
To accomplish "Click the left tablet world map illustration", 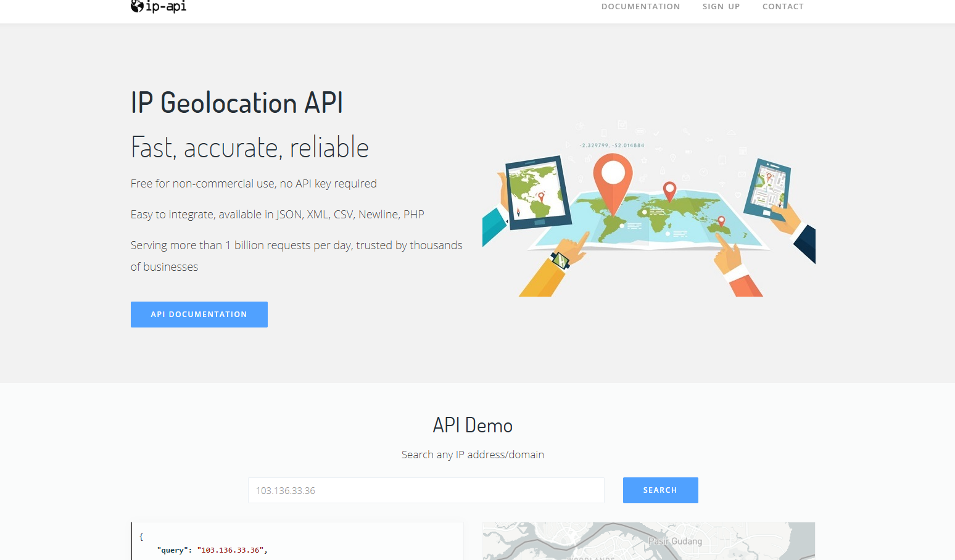I will click(538, 192).
